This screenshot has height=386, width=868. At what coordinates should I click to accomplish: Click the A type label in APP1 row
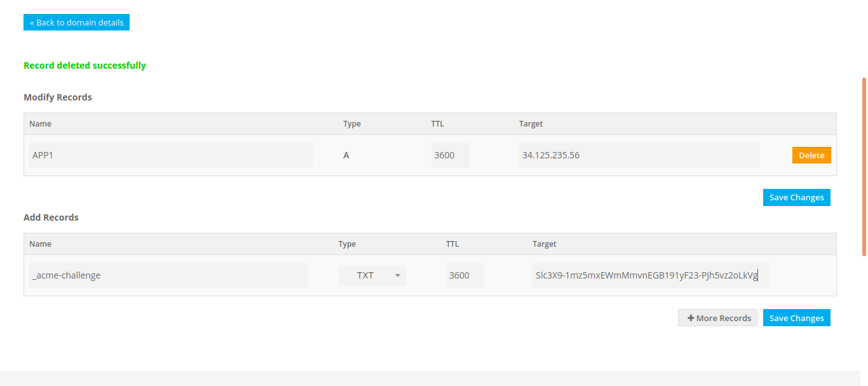[346, 155]
